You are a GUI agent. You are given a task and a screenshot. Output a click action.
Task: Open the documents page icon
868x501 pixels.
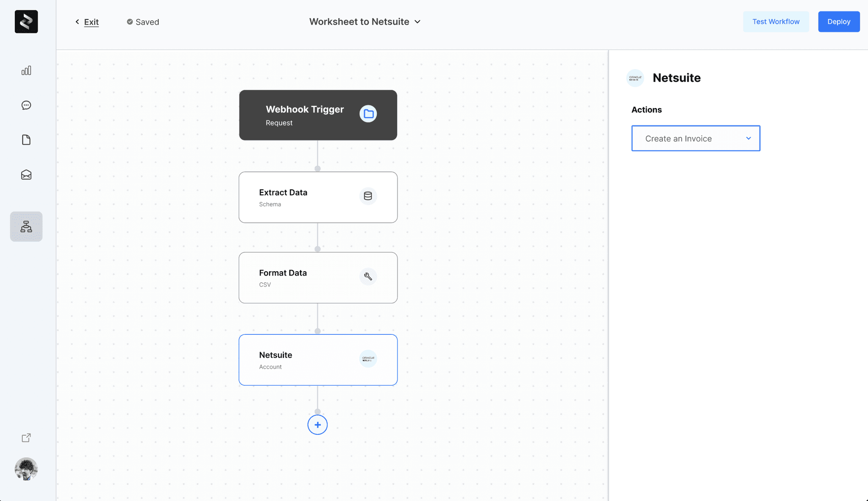coord(26,140)
